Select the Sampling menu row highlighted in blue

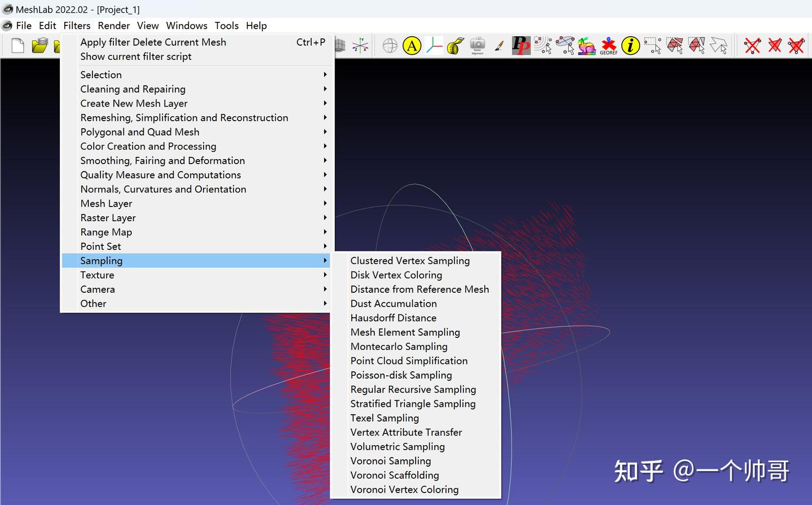click(x=101, y=260)
